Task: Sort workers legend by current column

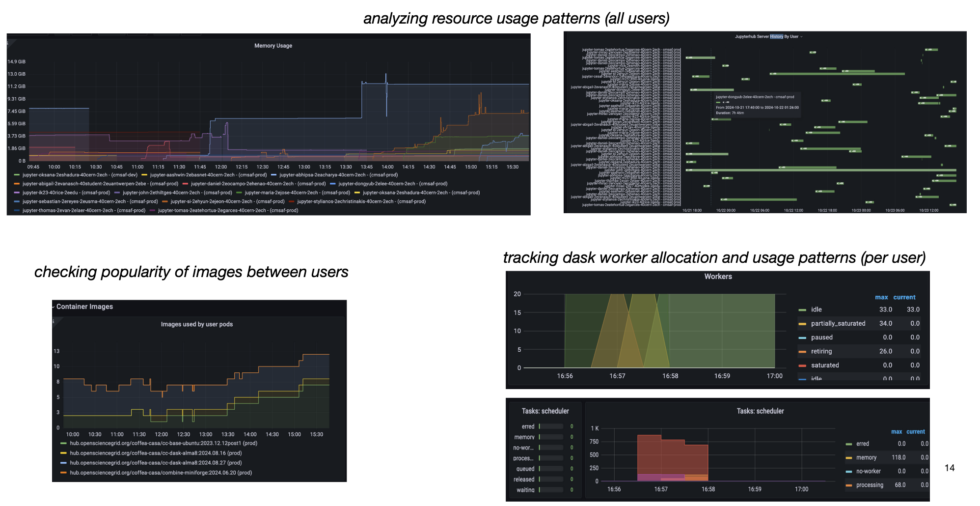Action: point(904,297)
